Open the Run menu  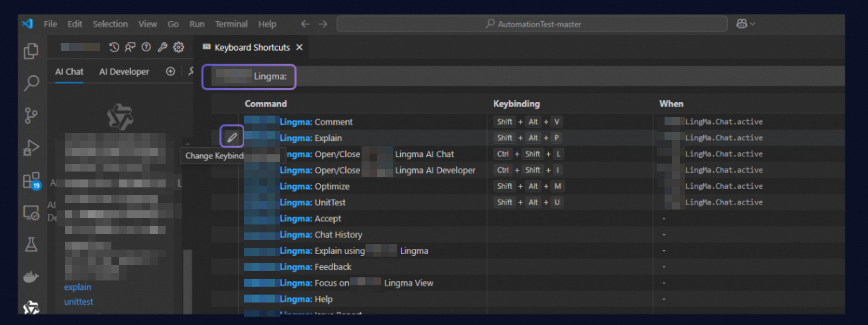[197, 24]
